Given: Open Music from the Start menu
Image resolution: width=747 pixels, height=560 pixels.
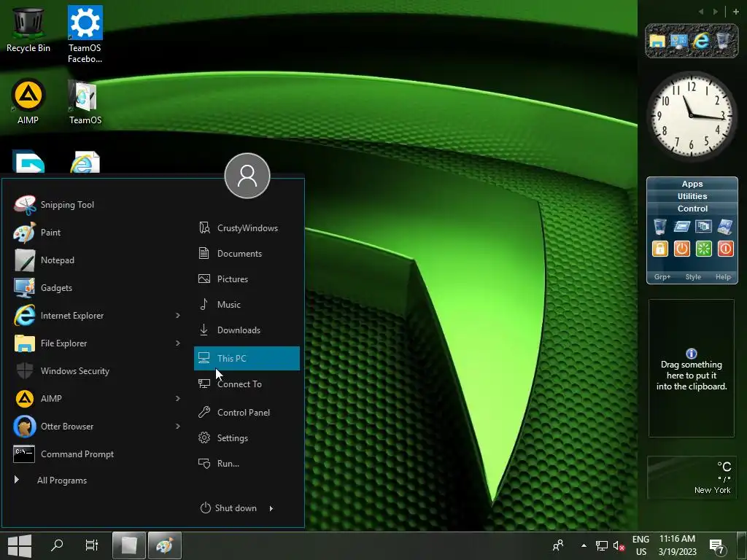Looking at the screenshot, I should pos(247,304).
